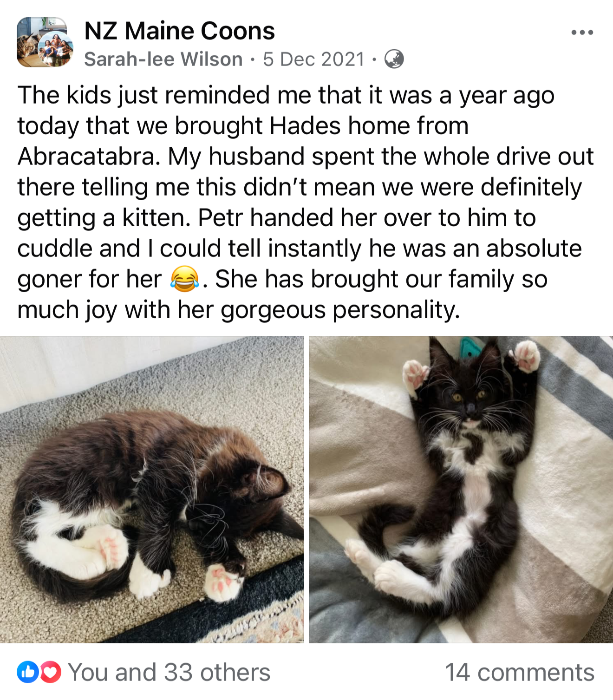This screenshot has height=700, width=613.
Task: Click the post text about Hades
Action: point(306,202)
